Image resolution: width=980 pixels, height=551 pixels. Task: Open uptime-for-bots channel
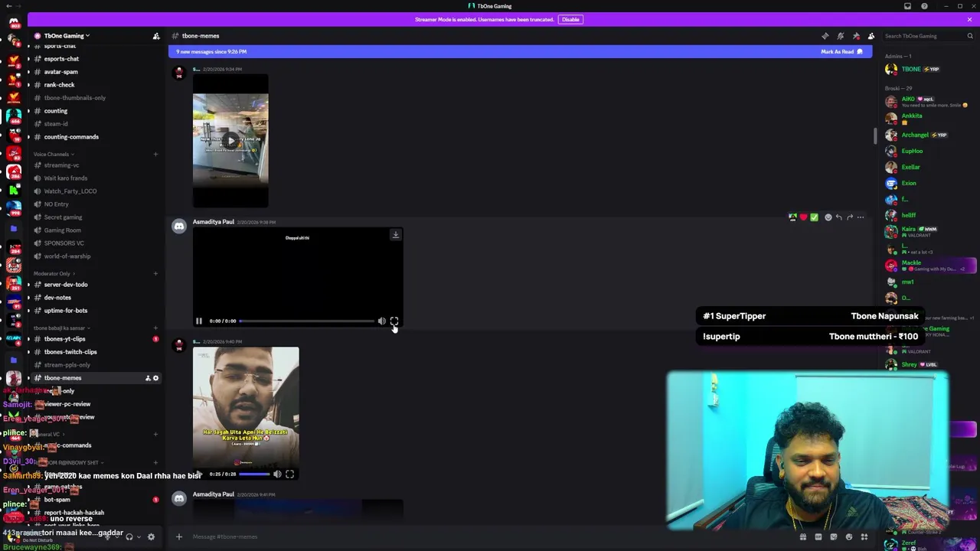click(65, 311)
